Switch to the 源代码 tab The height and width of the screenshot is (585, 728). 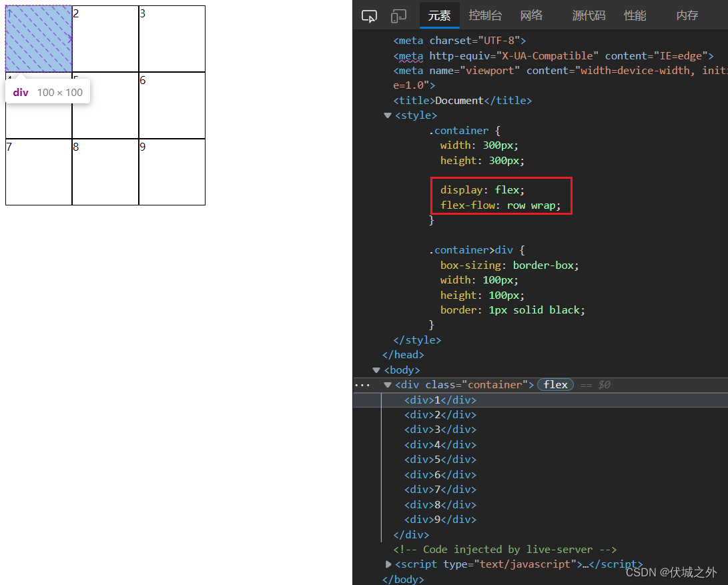point(589,16)
